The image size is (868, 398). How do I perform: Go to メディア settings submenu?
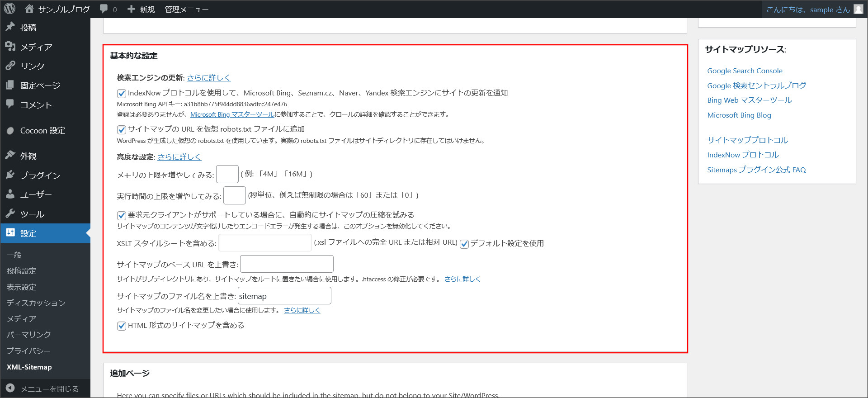[x=21, y=318]
